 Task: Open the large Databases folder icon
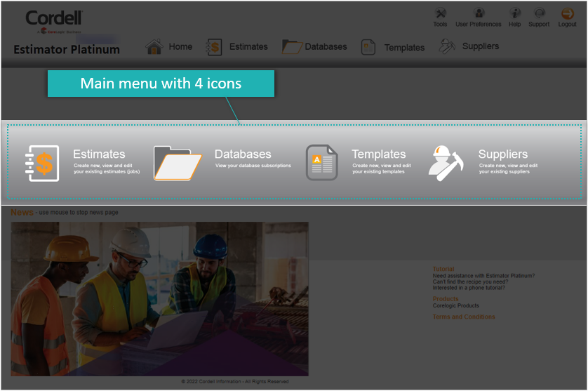coord(178,164)
